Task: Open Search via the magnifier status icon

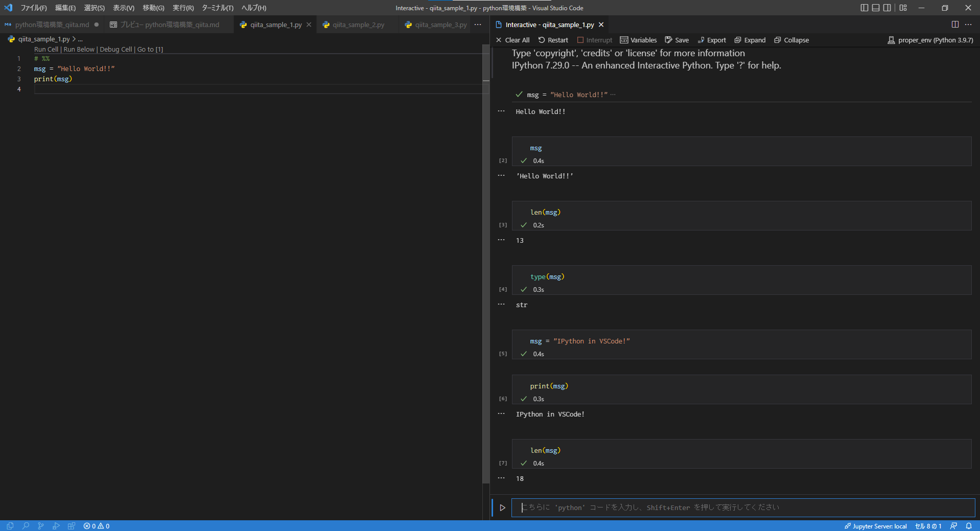Action: click(26, 526)
